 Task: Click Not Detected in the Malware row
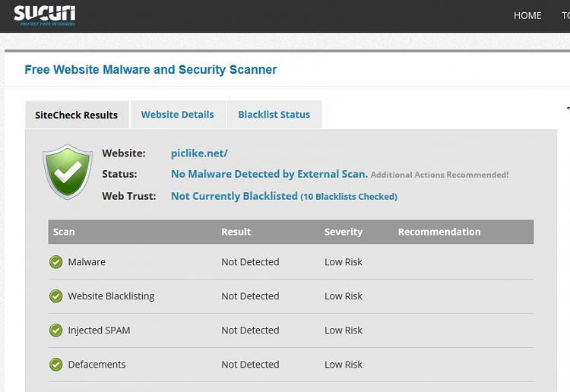[251, 262]
